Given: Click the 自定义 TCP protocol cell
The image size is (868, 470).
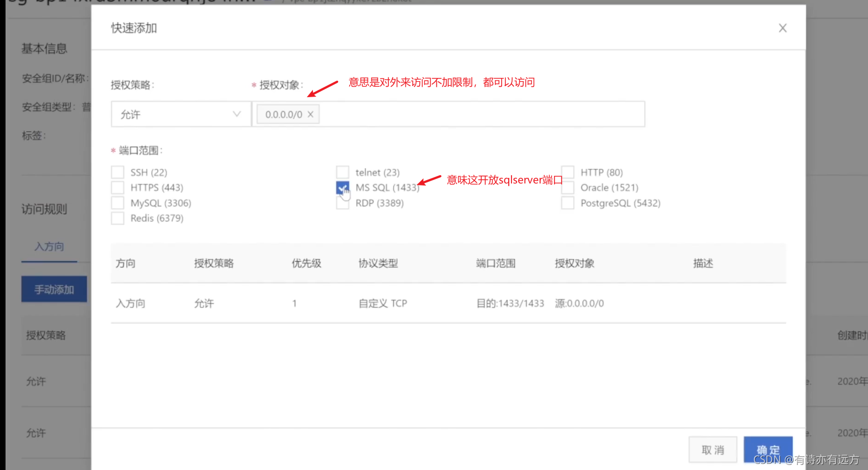Looking at the screenshot, I should click(383, 303).
